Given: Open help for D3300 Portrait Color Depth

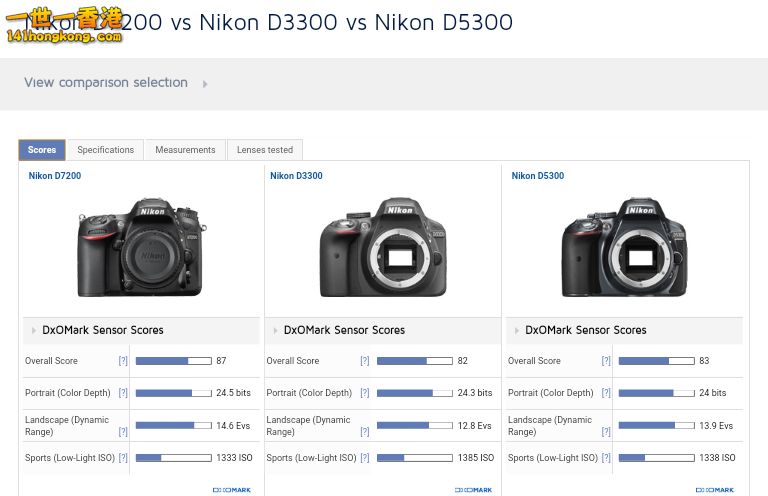Looking at the screenshot, I should coord(364,393).
